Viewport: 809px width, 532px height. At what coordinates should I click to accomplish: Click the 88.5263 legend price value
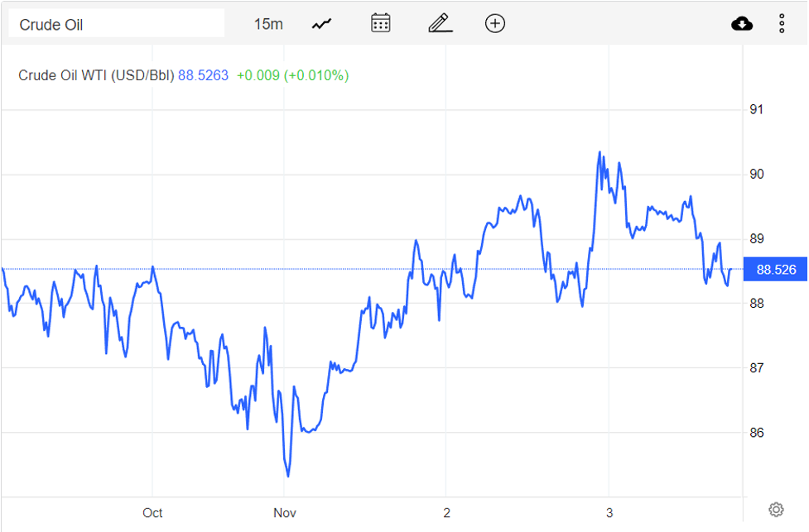pos(203,75)
